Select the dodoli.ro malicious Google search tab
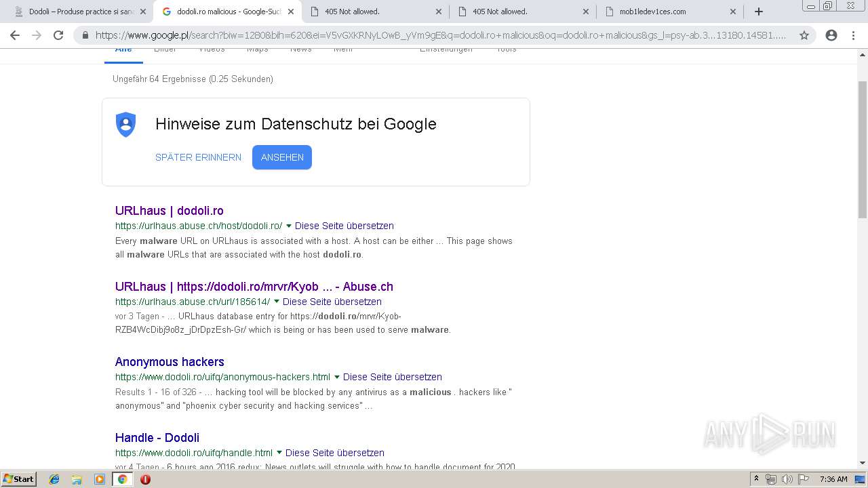 tap(227, 12)
